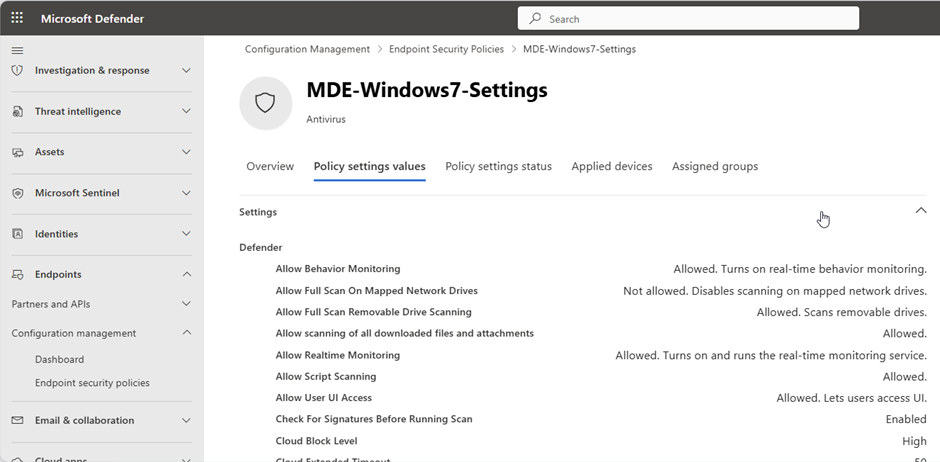Click the Search input field
This screenshot has width=940, height=462.
click(688, 19)
